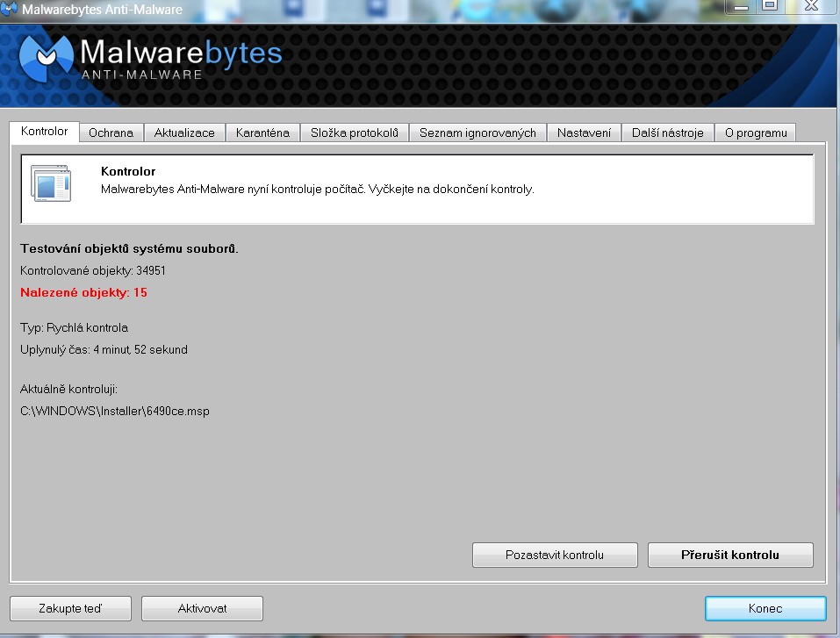This screenshot has width=840, height=638.
Task: Click 'Uplynulý čas: 4 minut, 52 sekund' text
Action: pos(104,350)
